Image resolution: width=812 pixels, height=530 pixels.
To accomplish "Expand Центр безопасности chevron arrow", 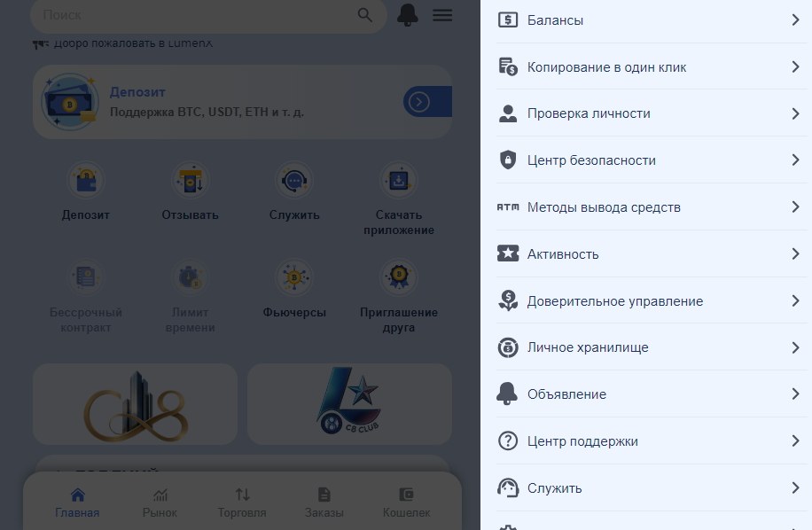I will tap(796, 160).
